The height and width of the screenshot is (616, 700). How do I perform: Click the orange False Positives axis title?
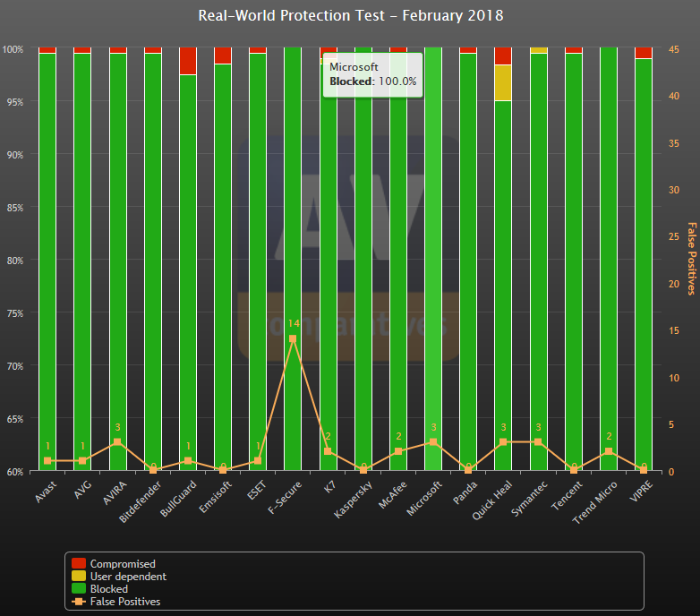pos(690,258)
